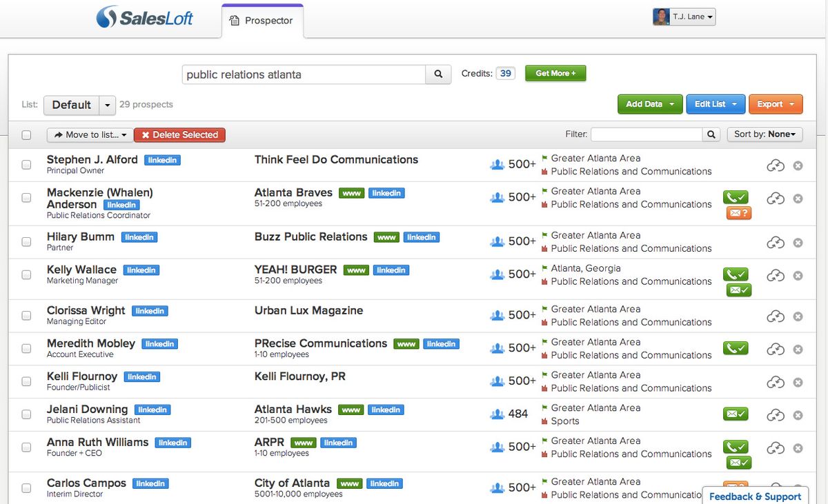The height and width of the screenshot is (504, 828).
Task: Click the Get More credits button
Action: (x=555, y=72)
